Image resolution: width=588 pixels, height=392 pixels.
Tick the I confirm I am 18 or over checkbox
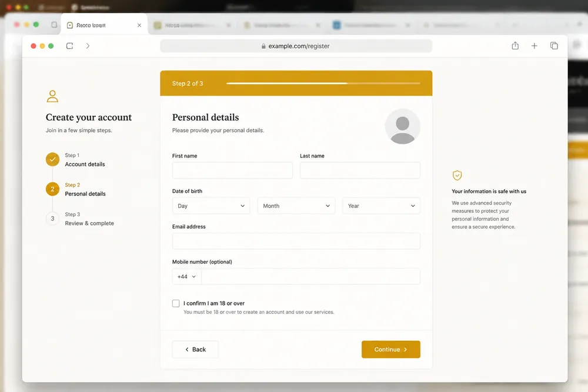pyautogui.click(x=176, y=303)
